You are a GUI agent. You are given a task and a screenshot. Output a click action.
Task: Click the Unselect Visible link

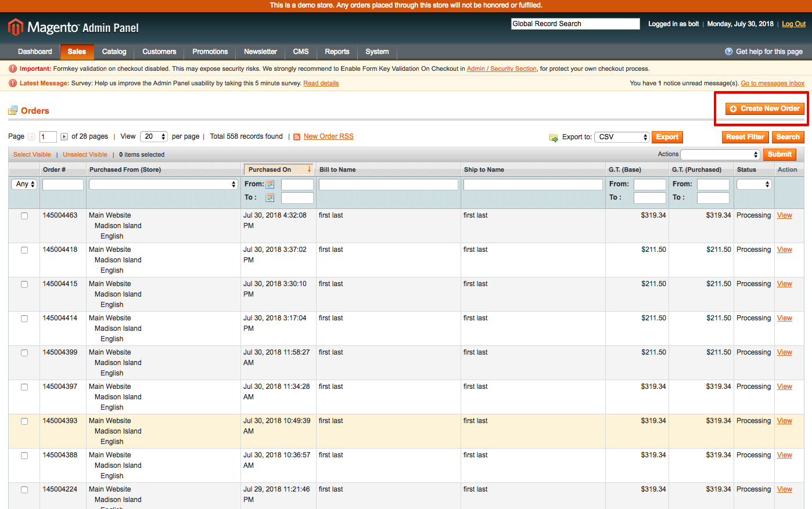click(x=85, y=154)
